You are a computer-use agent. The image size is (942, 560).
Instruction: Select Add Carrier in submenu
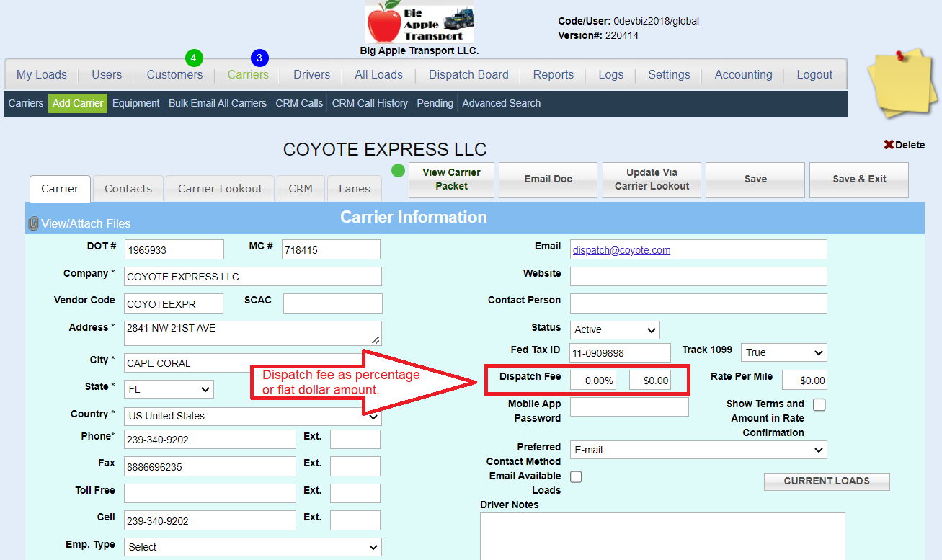point(78,103)
